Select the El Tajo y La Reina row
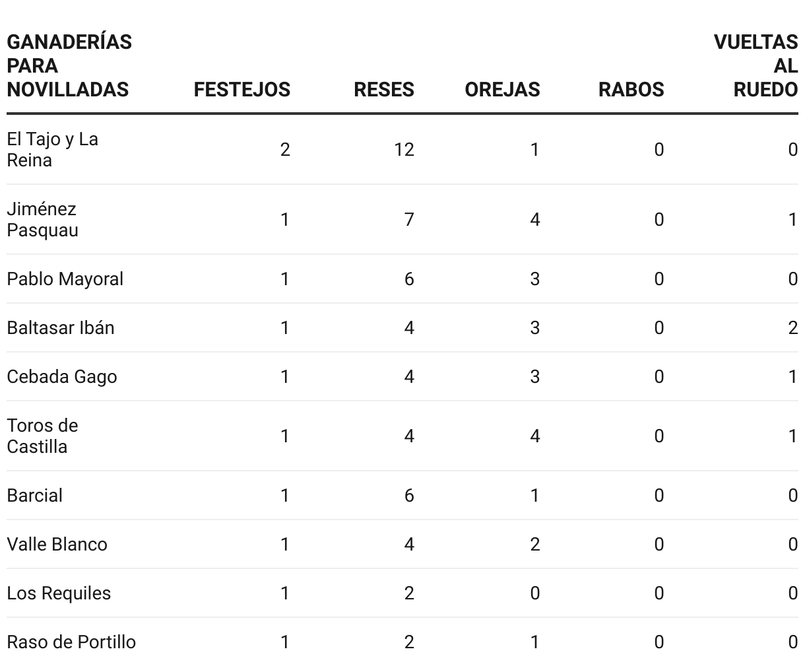805x672 pixels. pos(402,149)
